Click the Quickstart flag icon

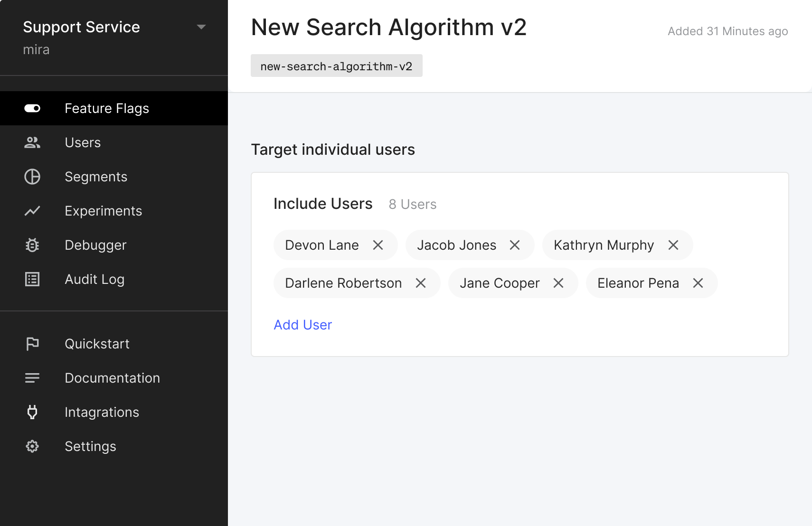32,344
